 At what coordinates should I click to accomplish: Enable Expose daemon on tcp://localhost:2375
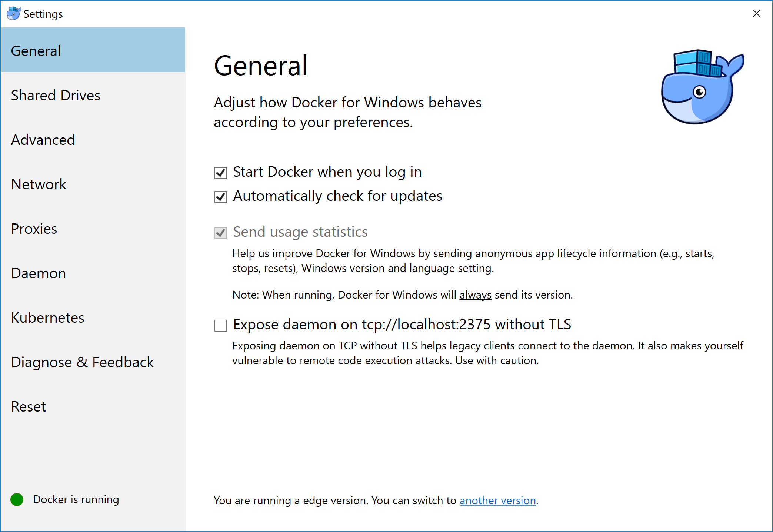pyautogui.click(x=221, y=325)
